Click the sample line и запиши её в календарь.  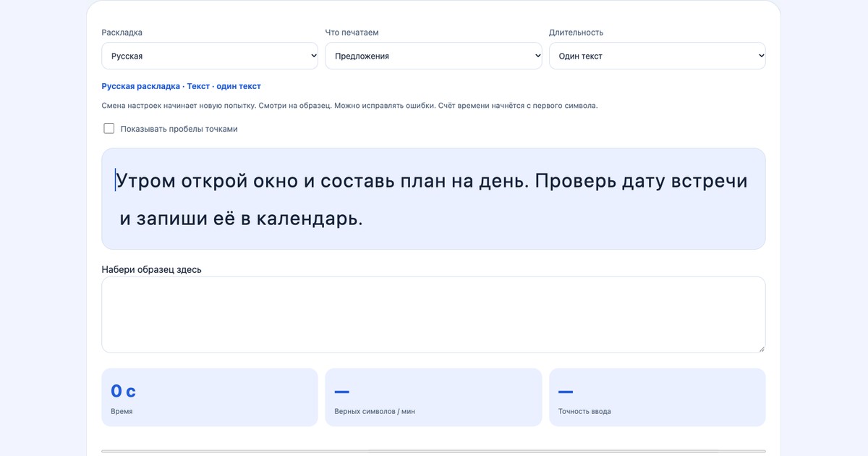[x=242, y=218]
